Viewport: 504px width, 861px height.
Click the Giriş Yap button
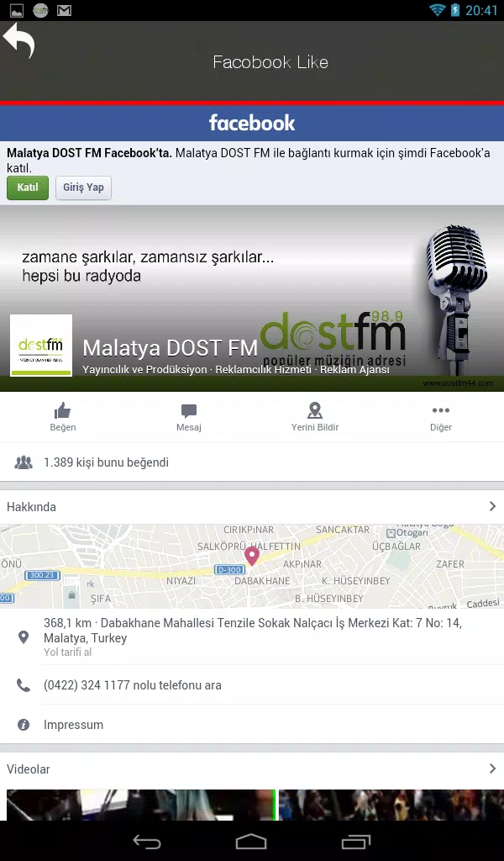point(83,188)
